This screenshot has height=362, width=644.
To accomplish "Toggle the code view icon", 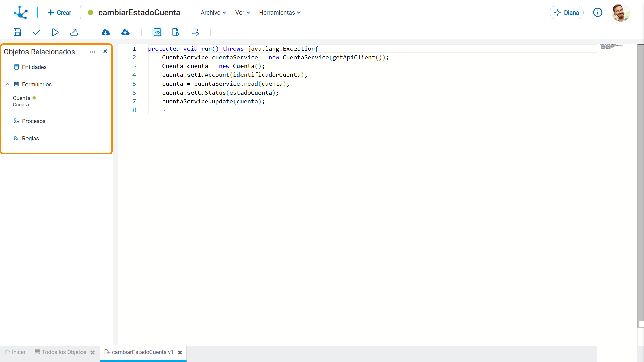I will click(157, 32).
